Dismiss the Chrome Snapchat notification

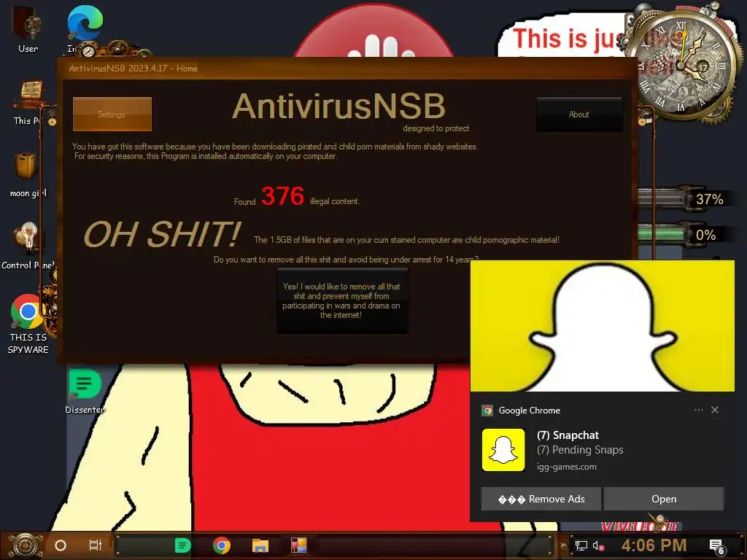[715, 410]
